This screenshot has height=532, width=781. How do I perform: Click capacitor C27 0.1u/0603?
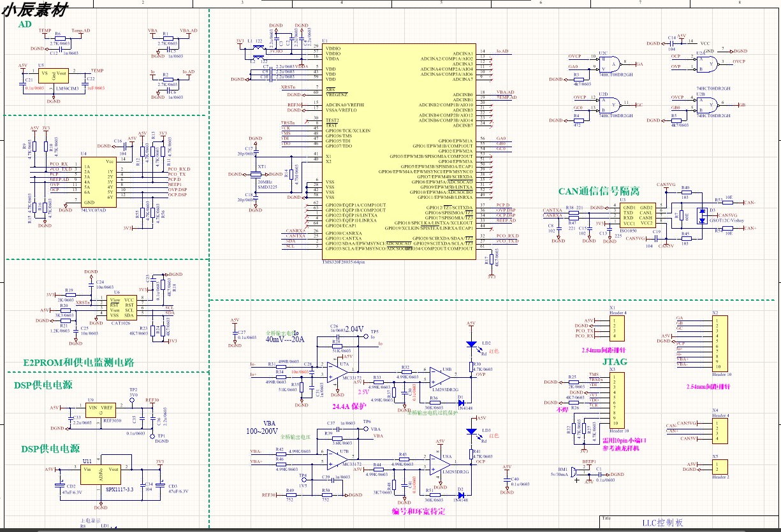(235, 333)
